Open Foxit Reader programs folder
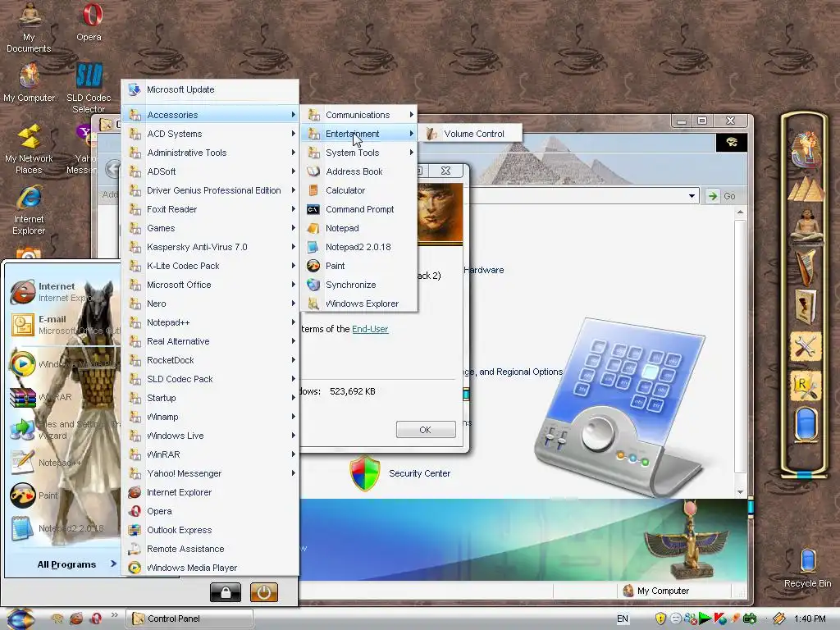Screen dimensions: 840x630 [211, 209]
